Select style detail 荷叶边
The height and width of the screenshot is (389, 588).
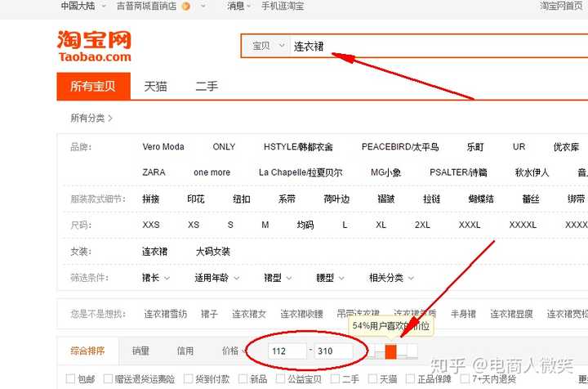point(336,199)
